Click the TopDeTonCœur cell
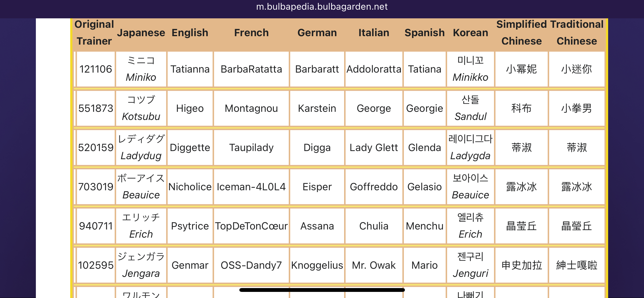Screen dimensions: 644x298 [x=251, y=226]
